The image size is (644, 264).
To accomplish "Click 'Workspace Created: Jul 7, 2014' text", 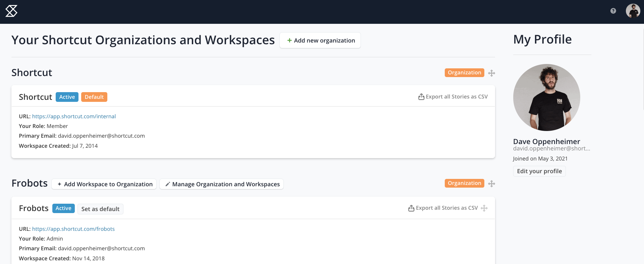I will [58, 146].
